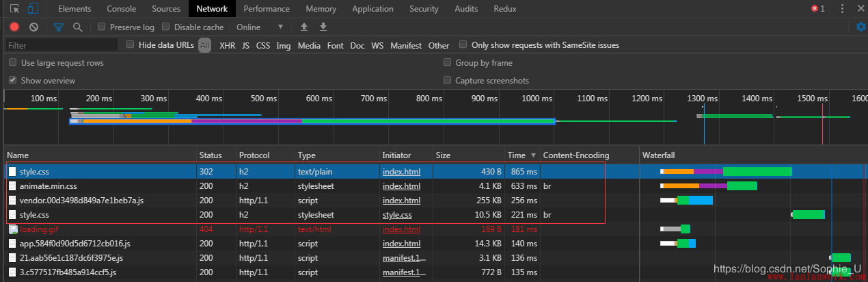Viewport: 868px width, 282px height.
Task: Type in the Filter text field
Action: [x=62, y=46]
